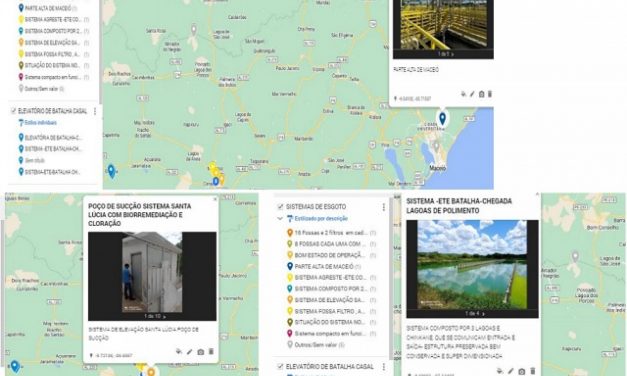Open the lagoon photo in the SISTEMA -ETE BATALHA card

(x=472, y=265)
